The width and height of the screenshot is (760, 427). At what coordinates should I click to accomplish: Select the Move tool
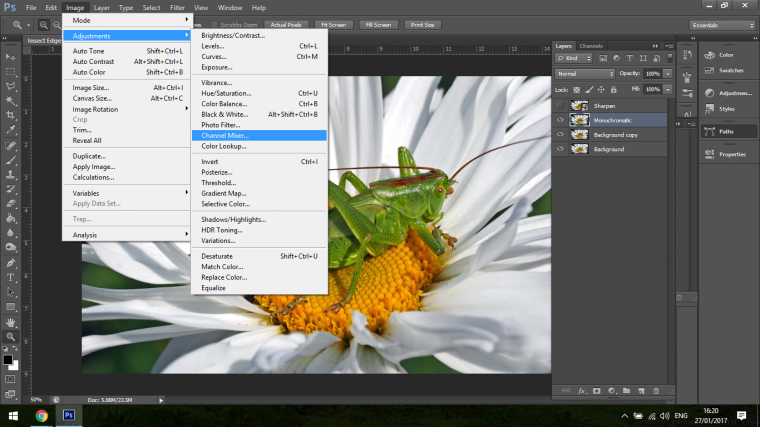click(10, 57)
